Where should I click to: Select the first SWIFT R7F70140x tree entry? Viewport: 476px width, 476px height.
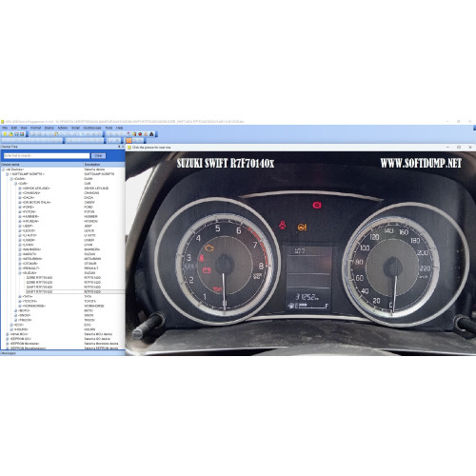[x=39, y=287]
